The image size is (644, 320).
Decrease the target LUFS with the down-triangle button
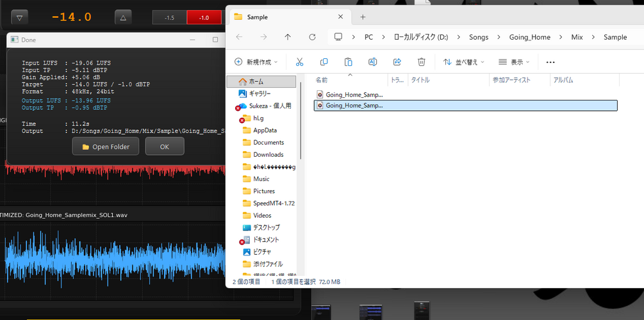click(19, 18)
